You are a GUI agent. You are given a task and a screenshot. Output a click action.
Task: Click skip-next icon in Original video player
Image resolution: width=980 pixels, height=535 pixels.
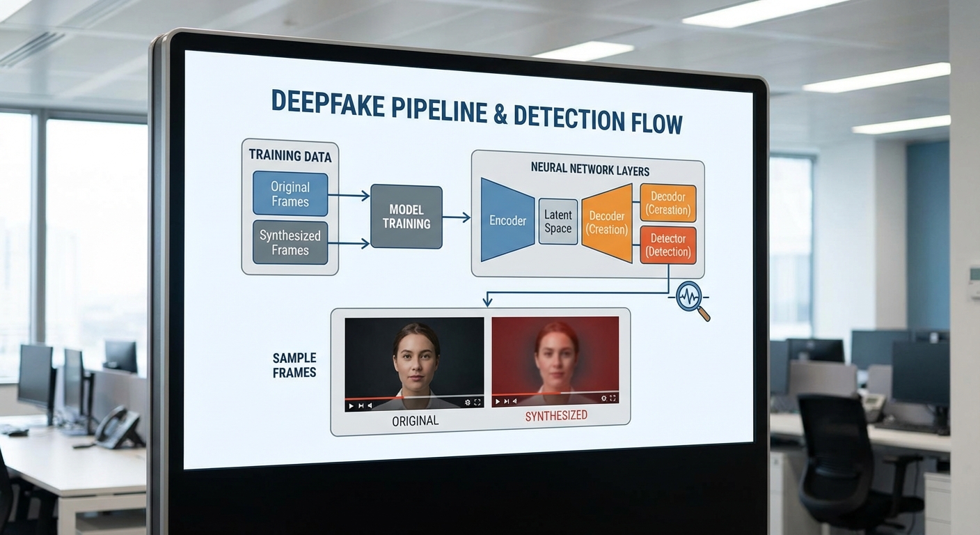(361, 405)
